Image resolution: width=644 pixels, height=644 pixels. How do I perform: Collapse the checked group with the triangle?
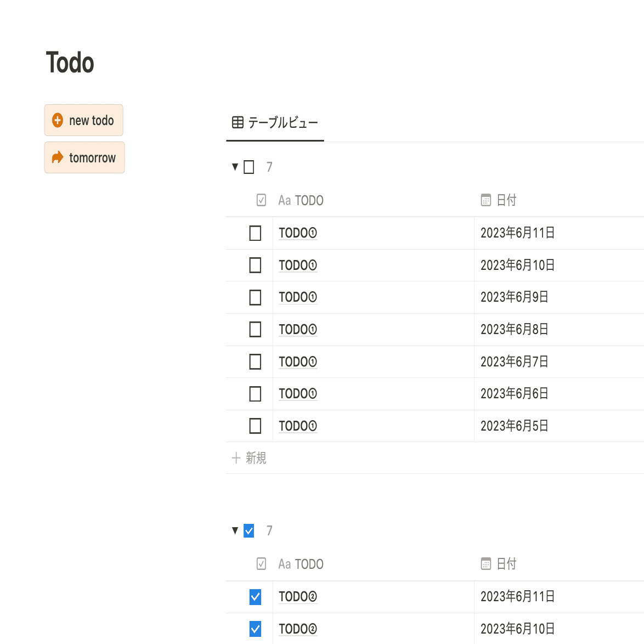(x=235, y=530)
